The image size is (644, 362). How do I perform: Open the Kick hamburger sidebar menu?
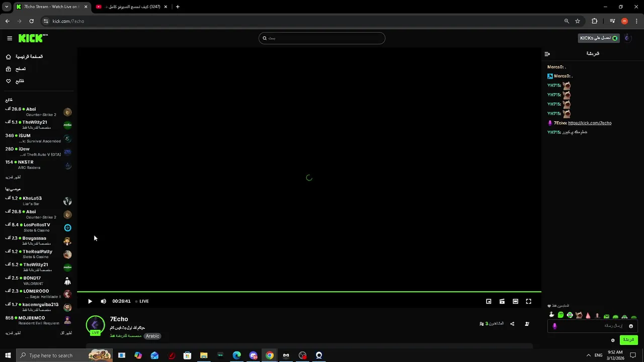coord(10,38)
